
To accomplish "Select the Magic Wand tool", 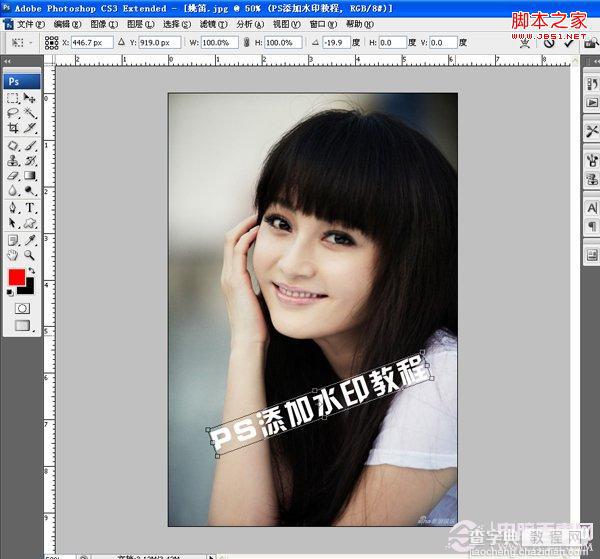I will (30, 113).
